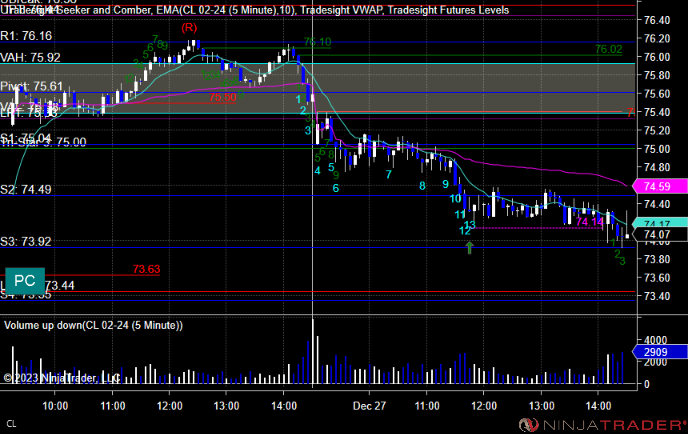Image resolution: width=688 pixels, height=434 pixels.
Task: Click the blue 2909 volume tag
Action: pyautogui.click(x=659, y=352)
